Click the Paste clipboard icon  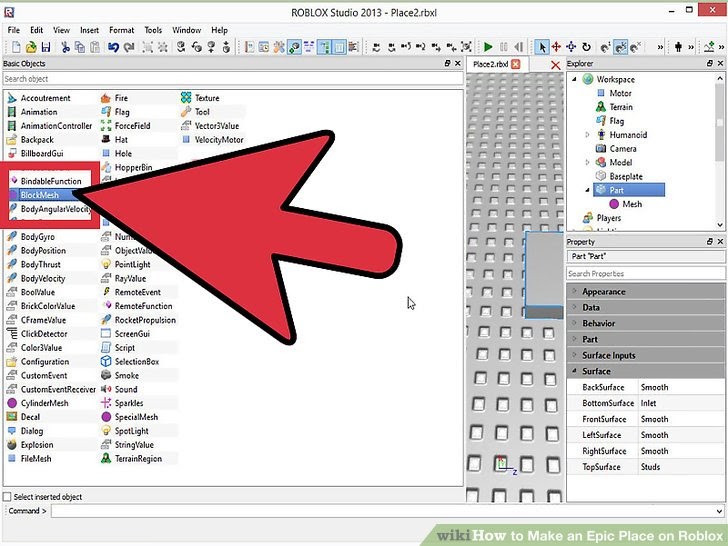pyautogui.click(x=95, y=47)
